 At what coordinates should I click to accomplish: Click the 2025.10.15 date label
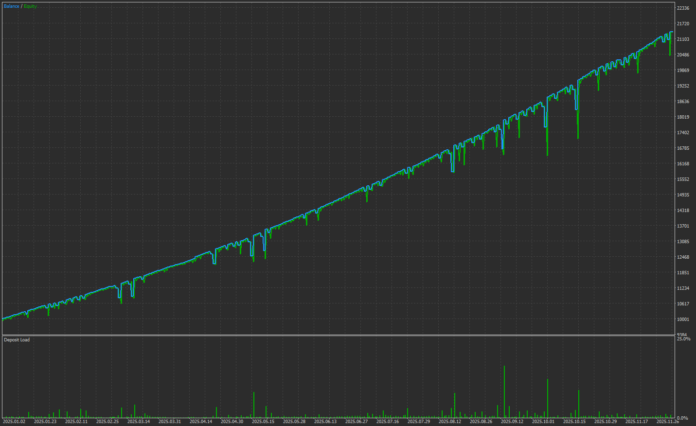(x=573, y=422)
